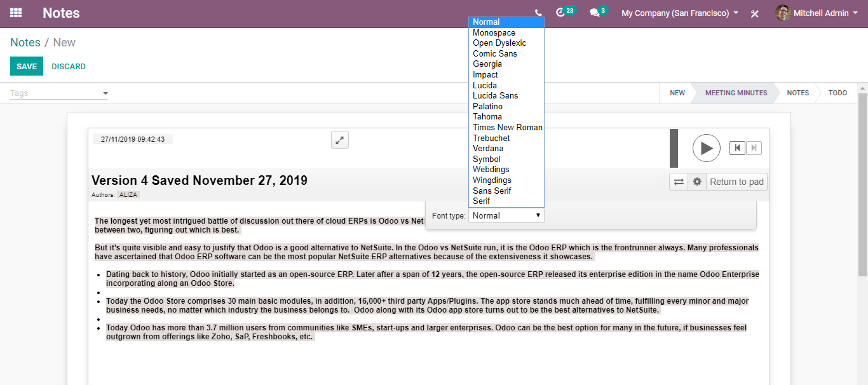Click the expand fullscreen arrows icon
Image resolution: width=868 pixels, height=385 pixels.
tap(340, 140)
